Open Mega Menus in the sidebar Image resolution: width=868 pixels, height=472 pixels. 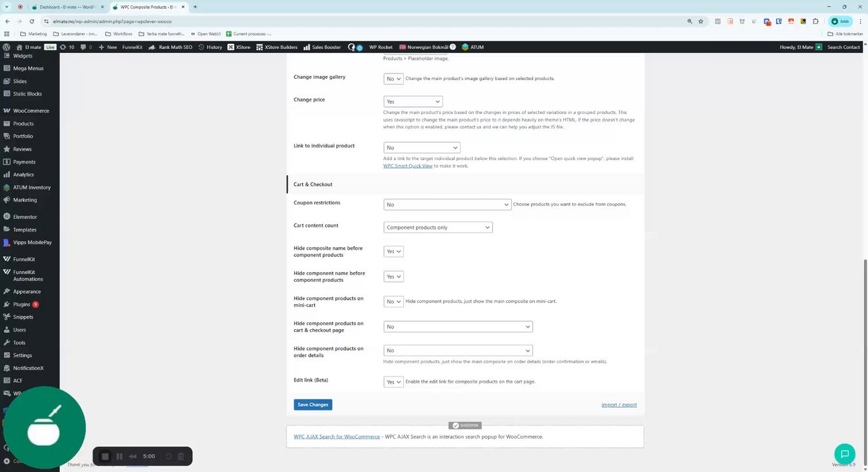coord(28,68)
